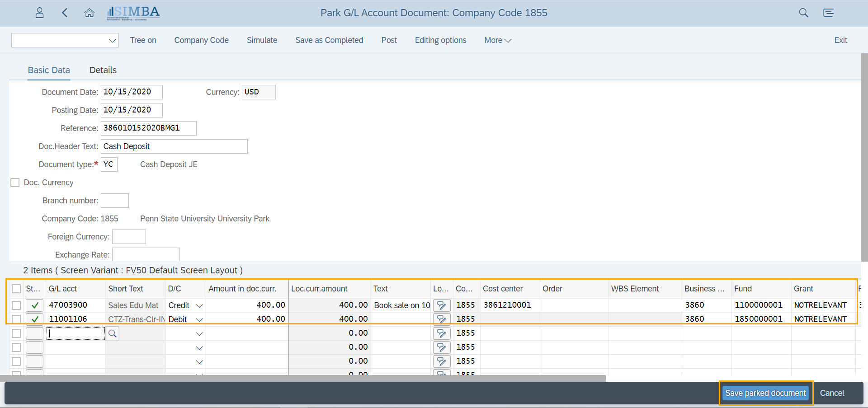Open long text icon for account 11001106

[x=442, y=319]
